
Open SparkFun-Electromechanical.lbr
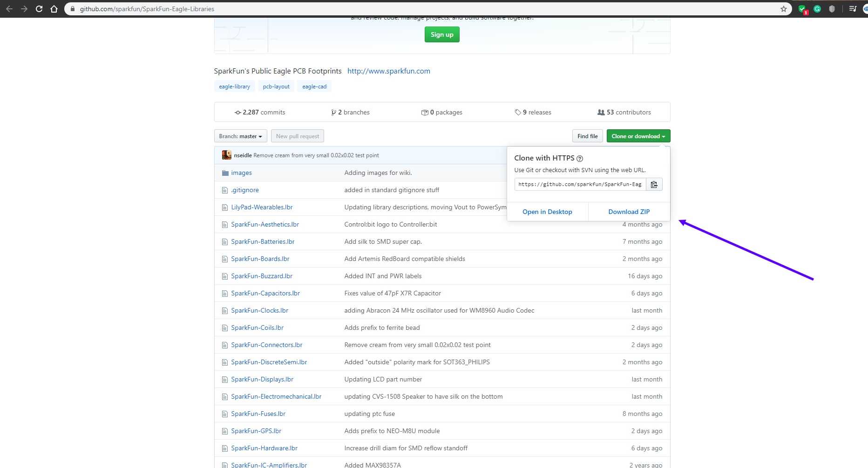pos(276,396)
